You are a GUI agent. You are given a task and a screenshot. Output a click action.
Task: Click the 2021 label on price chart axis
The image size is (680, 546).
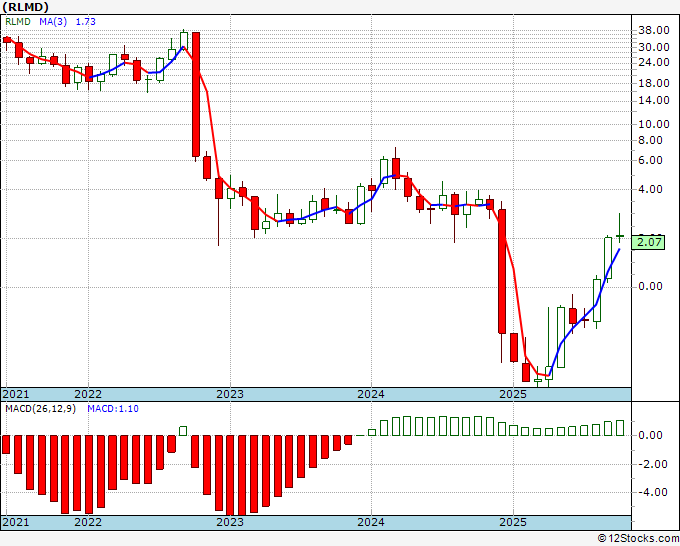point(16,394)
